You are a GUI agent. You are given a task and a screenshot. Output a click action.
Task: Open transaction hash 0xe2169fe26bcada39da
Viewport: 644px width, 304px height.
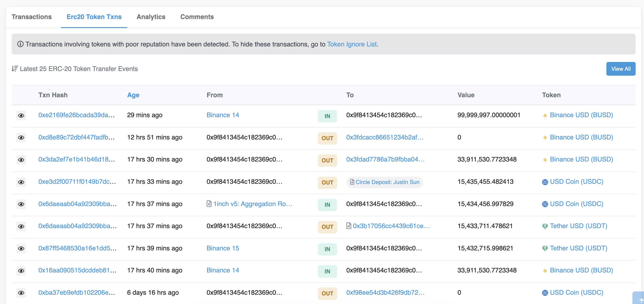(76, 115)
